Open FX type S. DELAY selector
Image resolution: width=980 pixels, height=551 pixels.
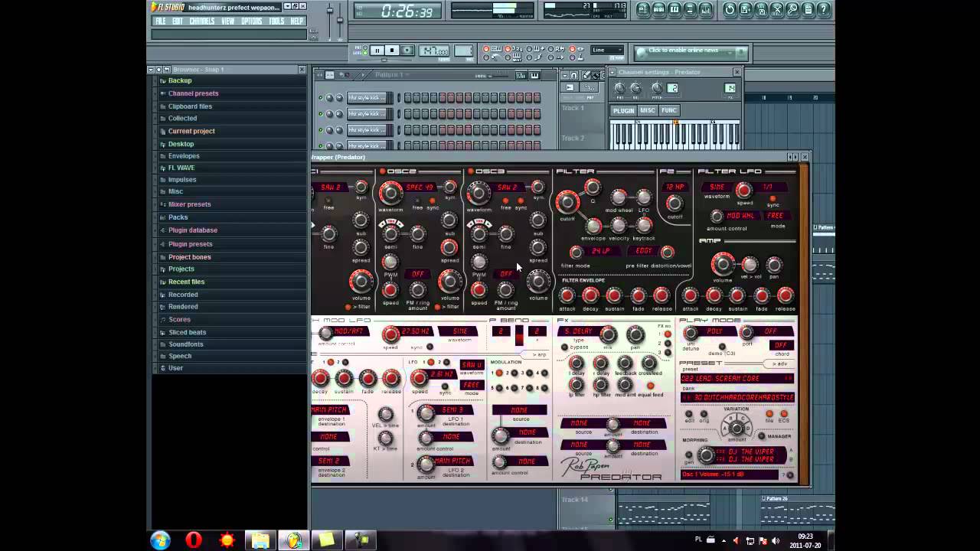(577, 331)
